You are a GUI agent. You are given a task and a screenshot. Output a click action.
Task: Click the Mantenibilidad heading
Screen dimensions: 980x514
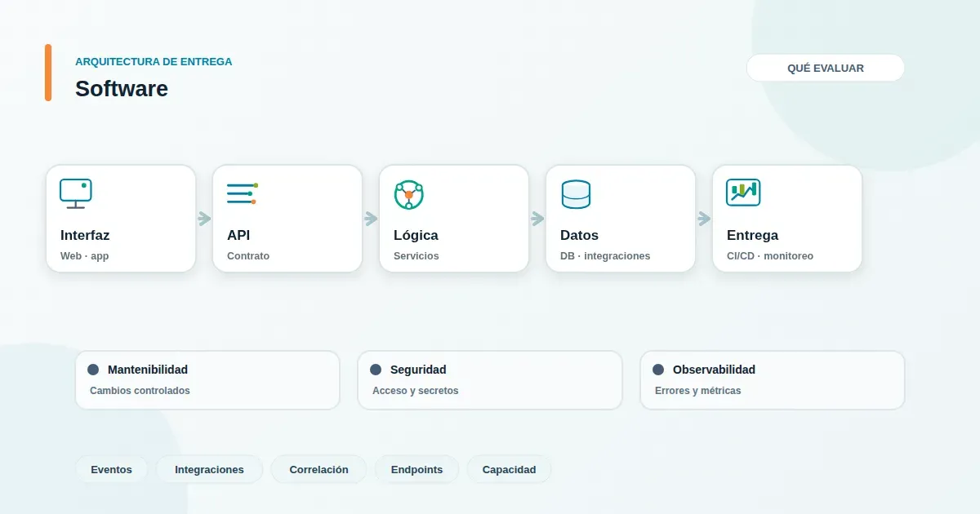(x=148, y=370)
